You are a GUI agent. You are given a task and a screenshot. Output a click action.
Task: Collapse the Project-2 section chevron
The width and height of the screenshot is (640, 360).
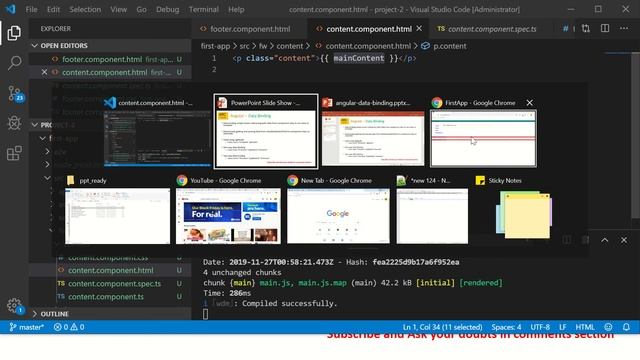click(x=34, y=125)
